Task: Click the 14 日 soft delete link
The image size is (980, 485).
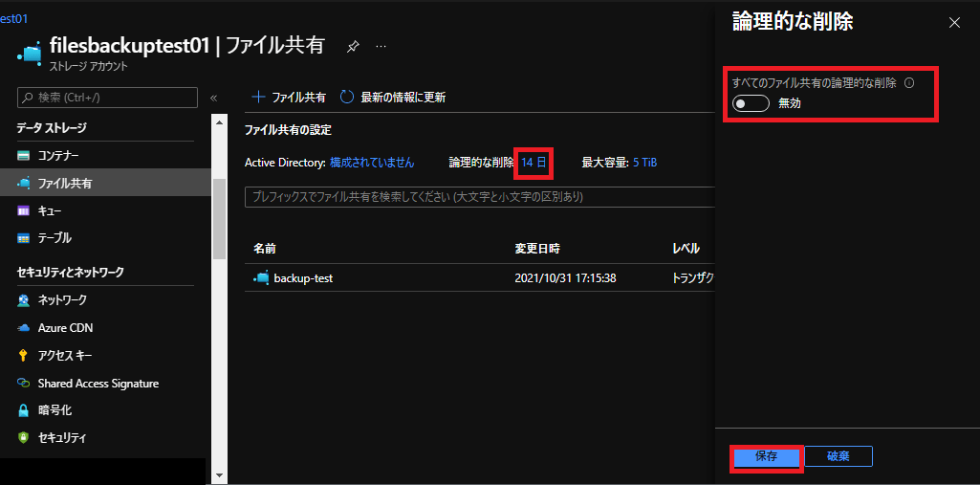Action: click(534, 163)
